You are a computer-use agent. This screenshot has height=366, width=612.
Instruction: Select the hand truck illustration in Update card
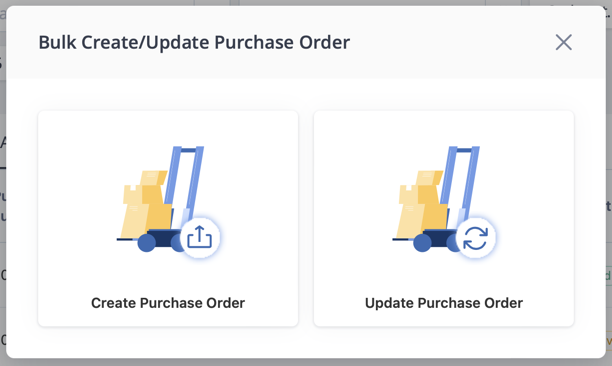coord(444,202)
